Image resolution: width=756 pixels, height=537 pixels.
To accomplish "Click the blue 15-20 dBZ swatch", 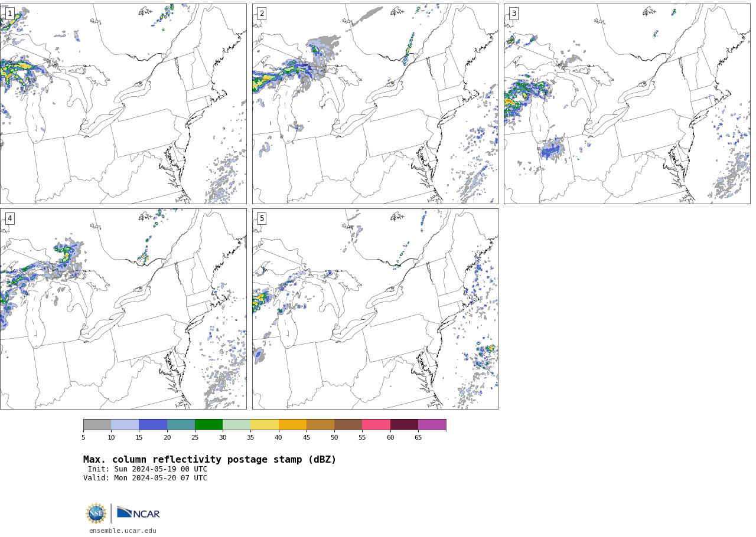I will (x=153, y=425).
